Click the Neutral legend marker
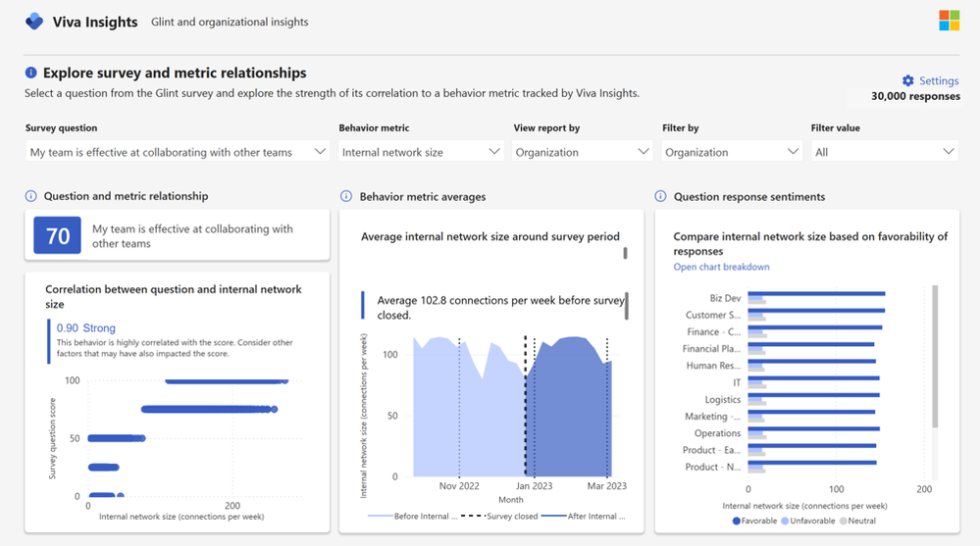 (x=843, y=521)
